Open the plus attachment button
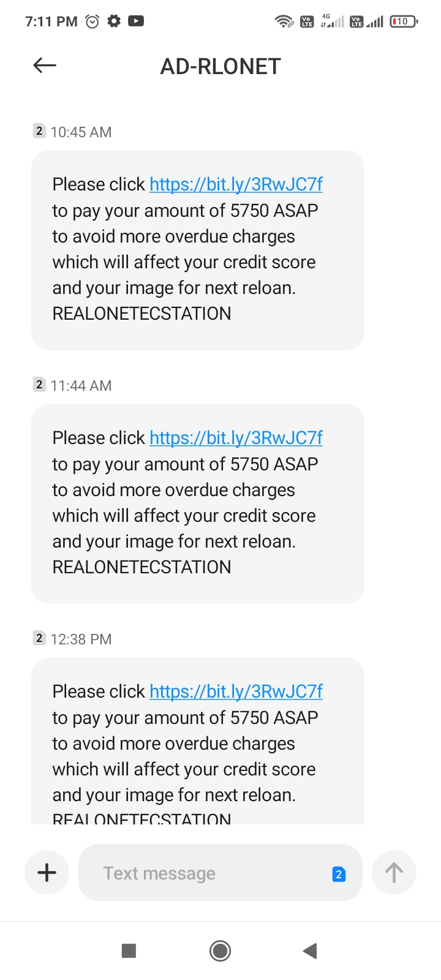This screenshot has width=441, height=980. pyautogui.click(x=47, y=872)
